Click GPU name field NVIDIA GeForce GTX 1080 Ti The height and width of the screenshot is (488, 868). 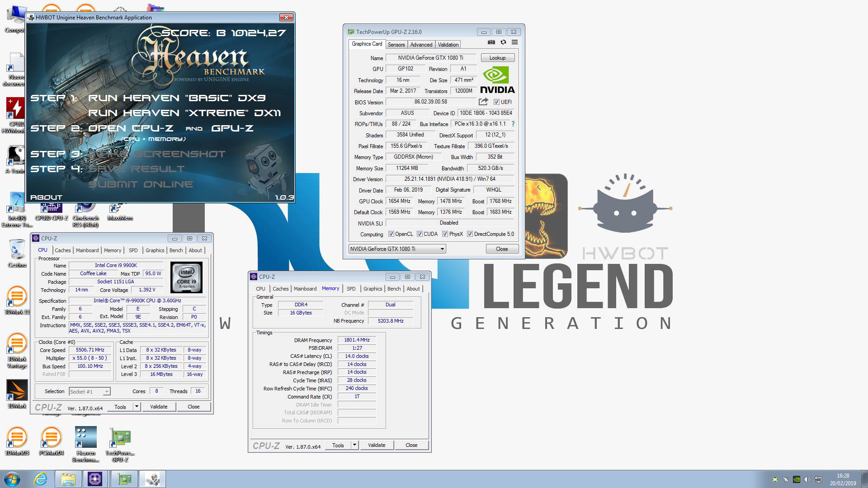pos(430,58)
